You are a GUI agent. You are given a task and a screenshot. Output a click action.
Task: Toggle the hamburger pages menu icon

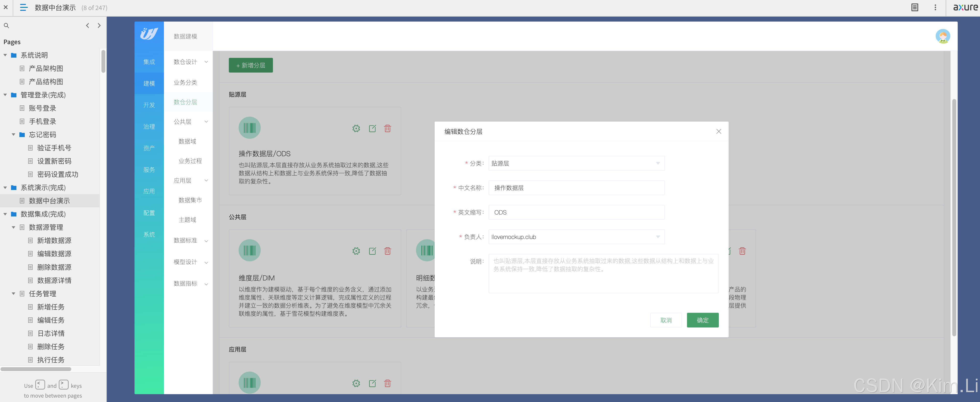24,7
